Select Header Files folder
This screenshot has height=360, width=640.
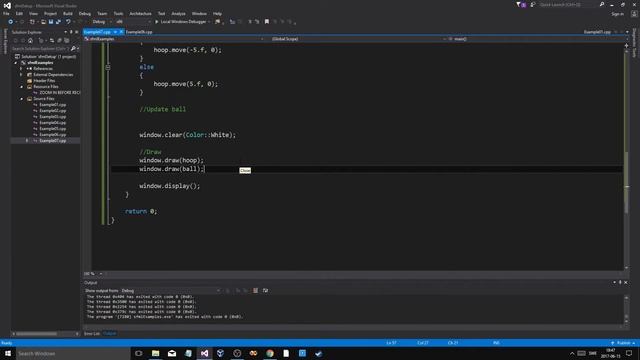tap(44, 81)
